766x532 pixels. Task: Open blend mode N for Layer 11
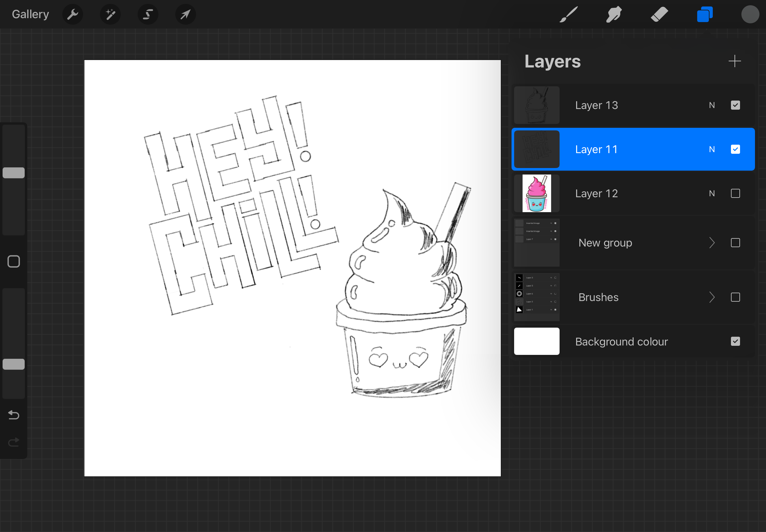click(712, 149)
